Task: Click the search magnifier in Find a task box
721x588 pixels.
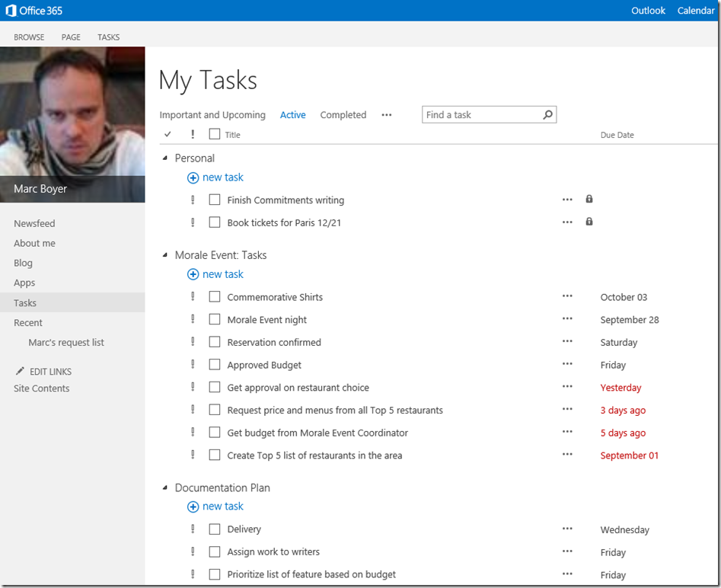Action: 547,114
